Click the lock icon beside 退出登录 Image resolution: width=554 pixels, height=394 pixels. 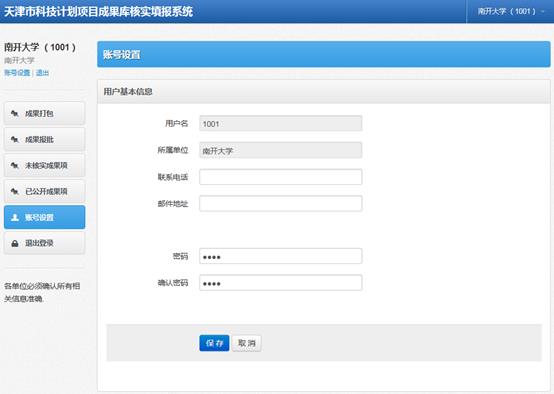pos(15,243)
